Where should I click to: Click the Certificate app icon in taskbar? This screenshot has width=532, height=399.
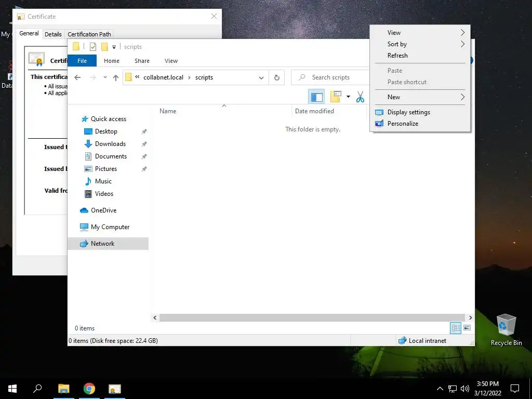[115, 389]
